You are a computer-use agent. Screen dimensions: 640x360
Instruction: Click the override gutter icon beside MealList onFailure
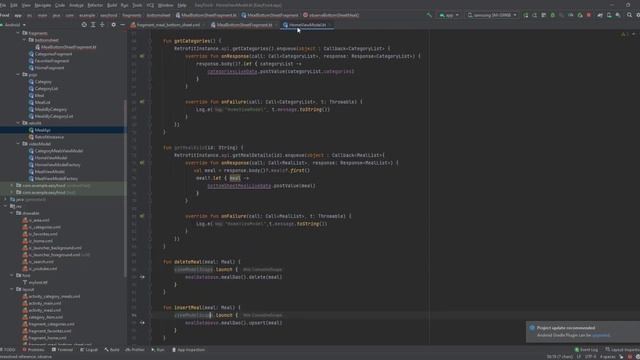click(x=142, y=216)
